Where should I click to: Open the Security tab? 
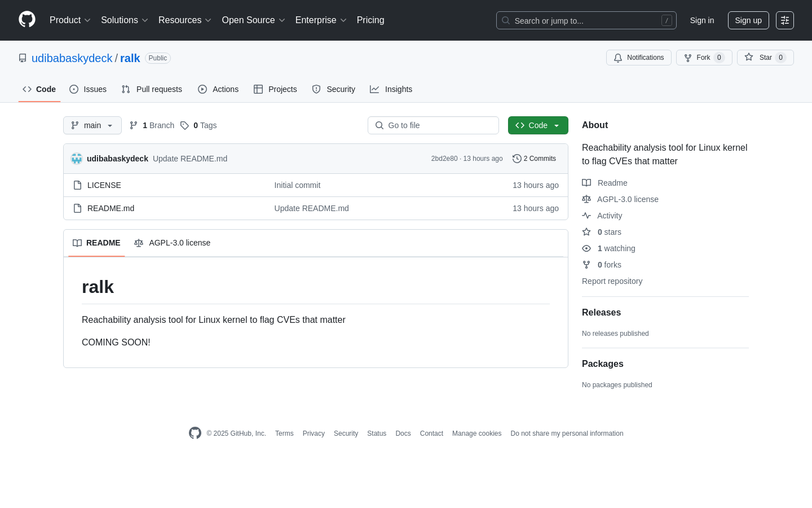pos(334,89)
